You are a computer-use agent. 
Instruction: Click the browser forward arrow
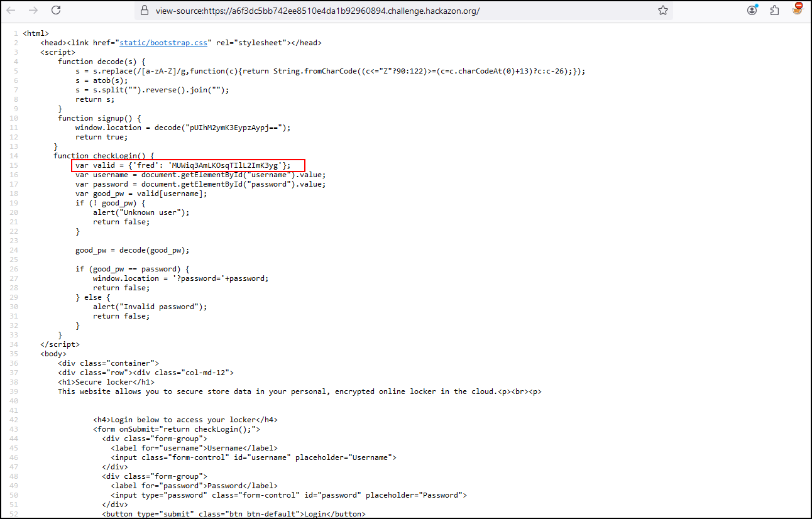[33, 11]
